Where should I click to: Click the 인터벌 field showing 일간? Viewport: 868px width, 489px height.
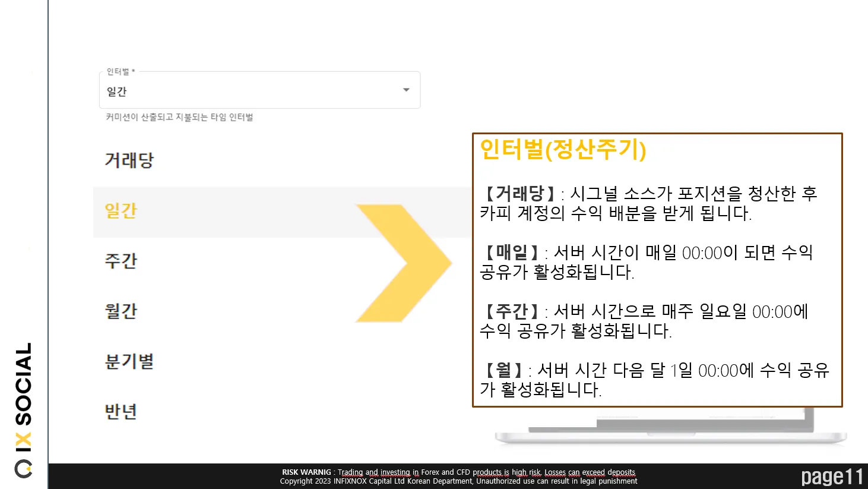click(259, 90)
